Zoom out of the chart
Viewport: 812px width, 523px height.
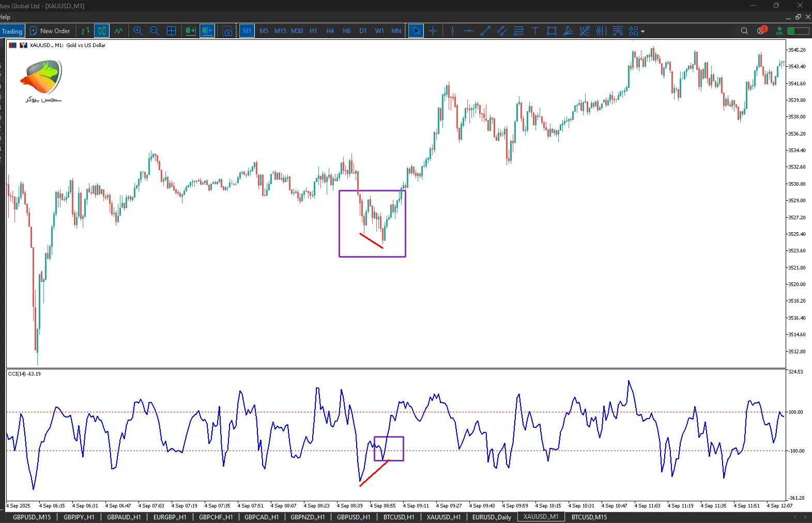click(155, 31)
